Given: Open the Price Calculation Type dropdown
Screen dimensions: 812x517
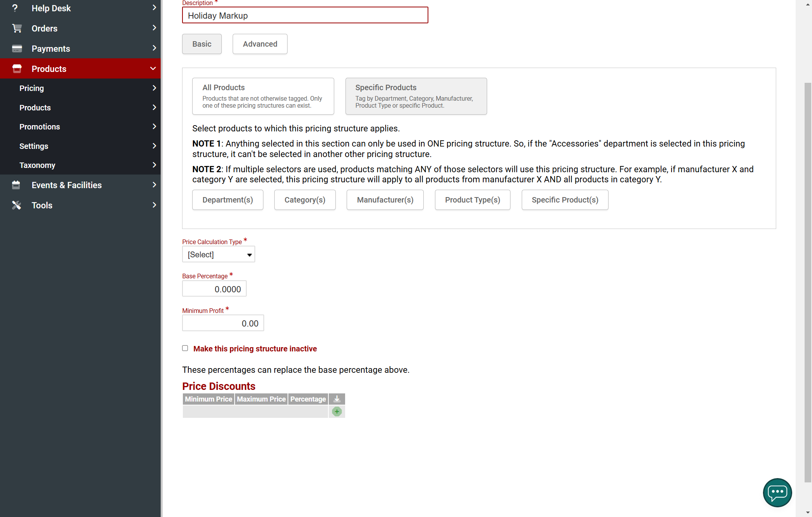Looking at the screenshot, I should [x=219, y=255].
